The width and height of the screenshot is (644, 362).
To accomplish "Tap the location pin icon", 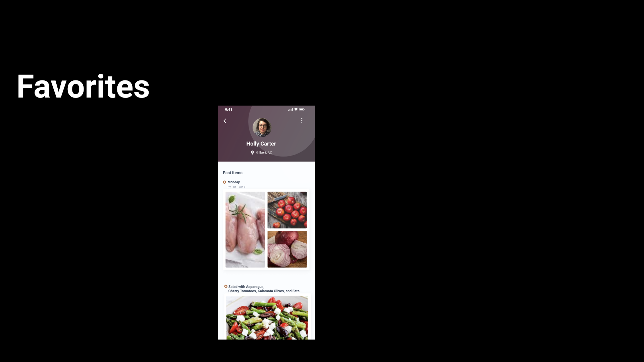I will click(x=253, y=153).
